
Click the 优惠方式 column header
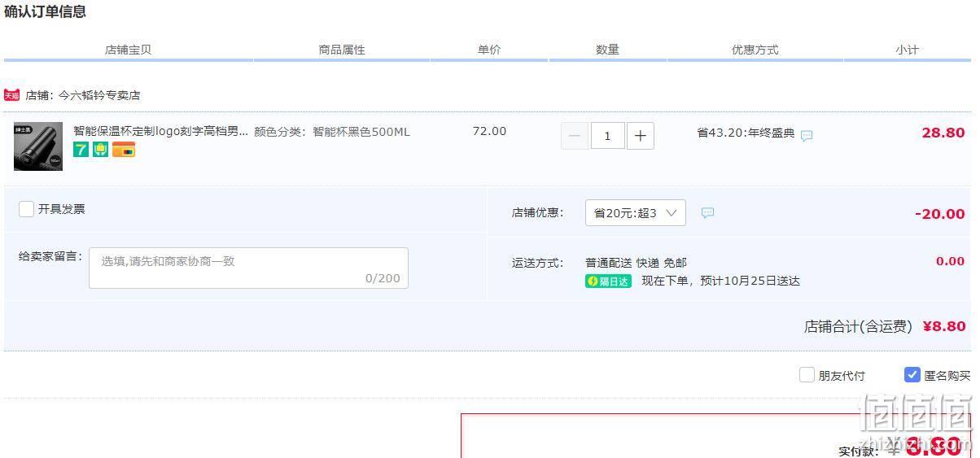pos(755,50)
